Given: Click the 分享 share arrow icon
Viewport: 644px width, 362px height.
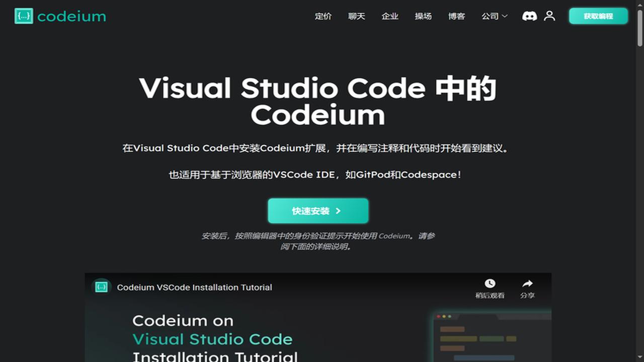Looking at the screenshot, I should (x=527, y=284).
